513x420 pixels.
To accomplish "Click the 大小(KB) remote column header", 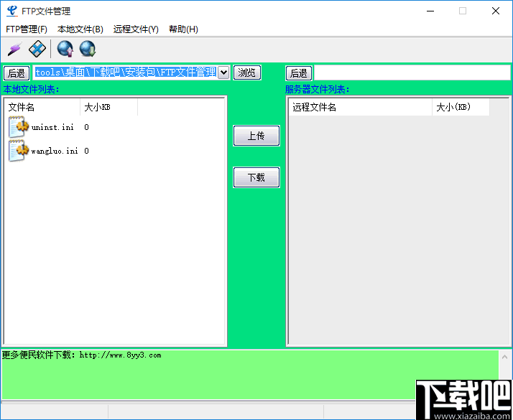I will pos(461,107).
